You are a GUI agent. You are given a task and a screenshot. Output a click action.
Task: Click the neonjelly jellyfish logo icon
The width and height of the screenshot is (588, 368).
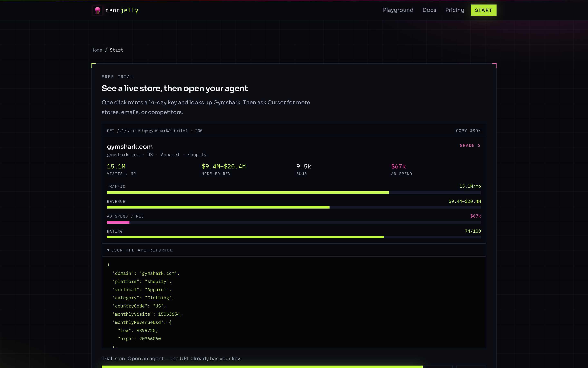pyautogui.click(x=98, y=10)
